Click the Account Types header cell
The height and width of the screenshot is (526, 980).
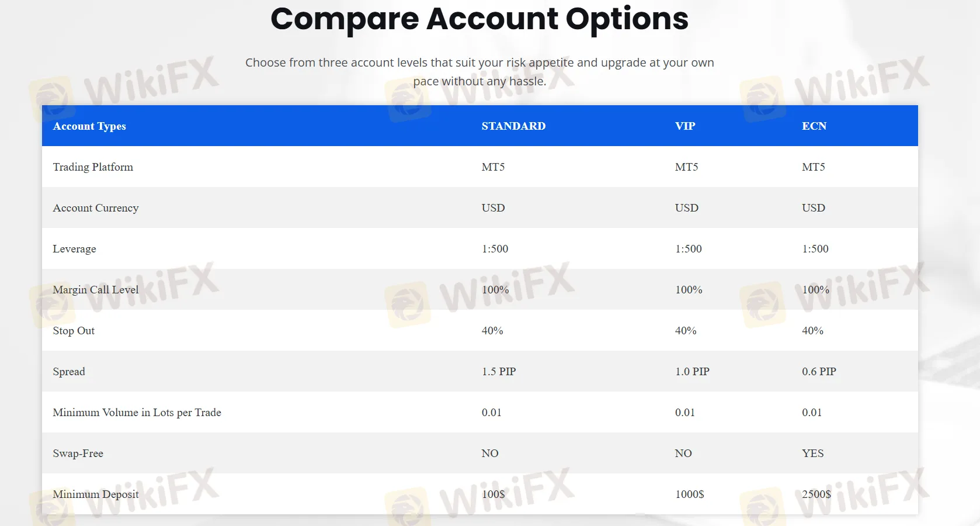click(89, 126)
